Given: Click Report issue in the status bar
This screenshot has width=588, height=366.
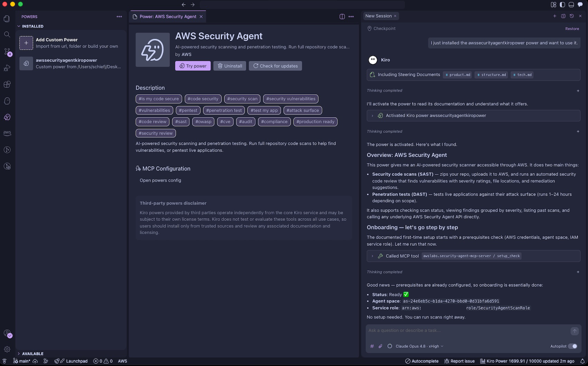Looking at the screenshot, I should tap(459, 361).
